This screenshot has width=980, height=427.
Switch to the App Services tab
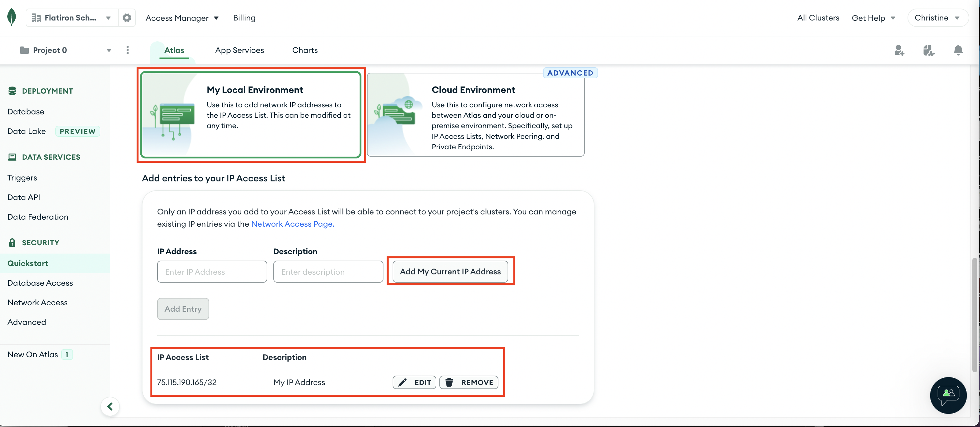pyautogui.click(x=239, y=50)
